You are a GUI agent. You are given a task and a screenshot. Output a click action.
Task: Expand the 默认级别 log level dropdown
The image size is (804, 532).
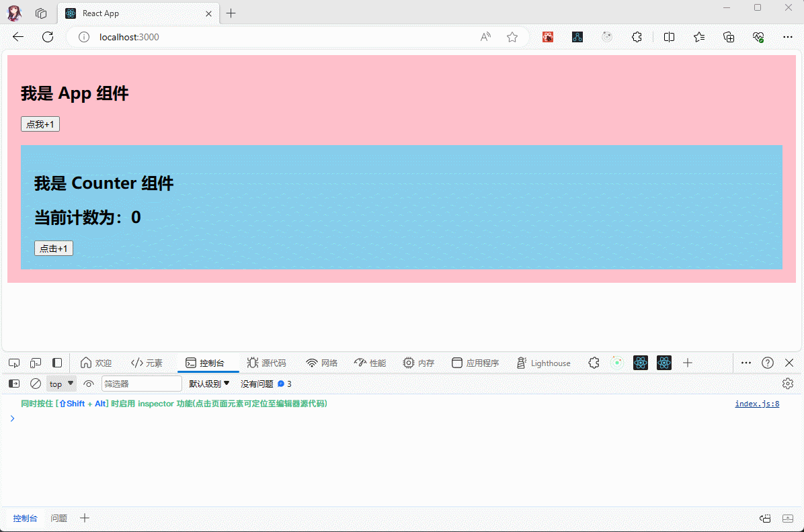[x=209, y=384]
